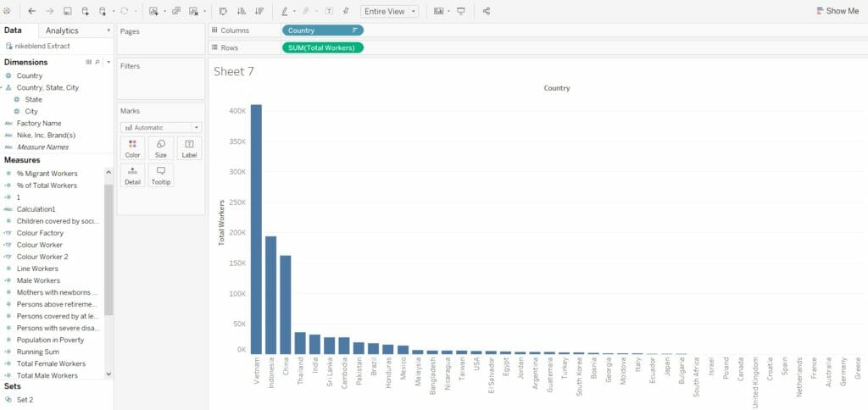
Task: Undo the last action with back arrow
Action: pos(31,11)
